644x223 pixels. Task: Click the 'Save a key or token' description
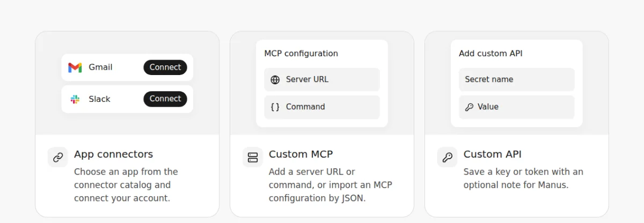pos(523,179)
